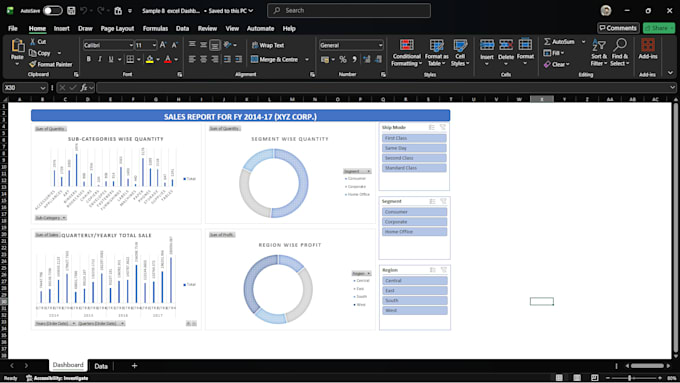Open the Data sheet tab
The width and height of the screenshot is (680, 383).
(101, 366)
